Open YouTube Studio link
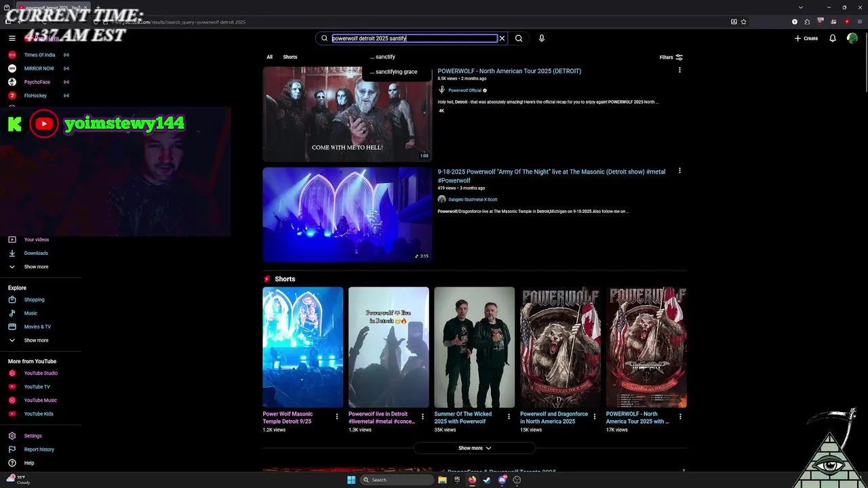The height and width of the screenshot is (488, 868). [x=39, y=373]
